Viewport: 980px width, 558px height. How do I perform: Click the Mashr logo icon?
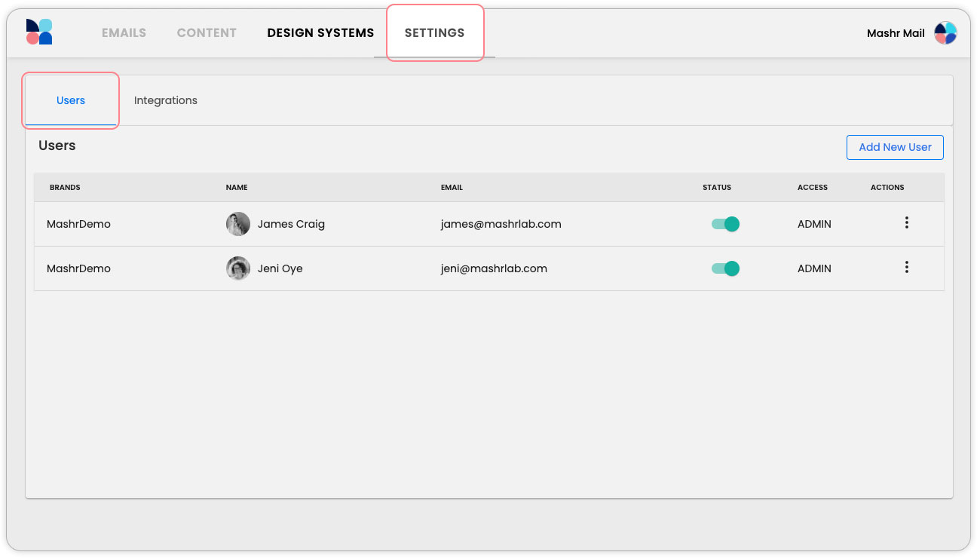(39, 32)
